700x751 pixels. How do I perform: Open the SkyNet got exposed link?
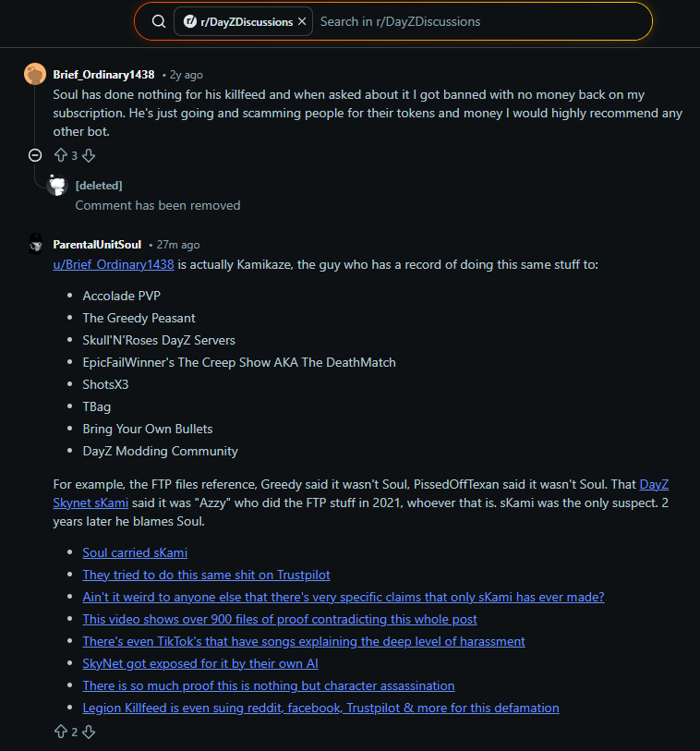[x=200, y=663]
